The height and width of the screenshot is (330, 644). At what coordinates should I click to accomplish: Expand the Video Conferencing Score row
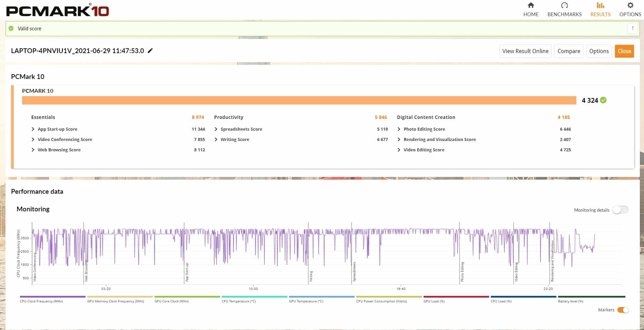tap(33, 140)
